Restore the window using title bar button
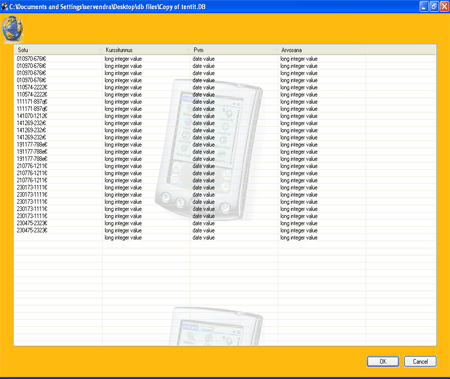Viewport: 450px width, 379px height. (x=434, y=6)
